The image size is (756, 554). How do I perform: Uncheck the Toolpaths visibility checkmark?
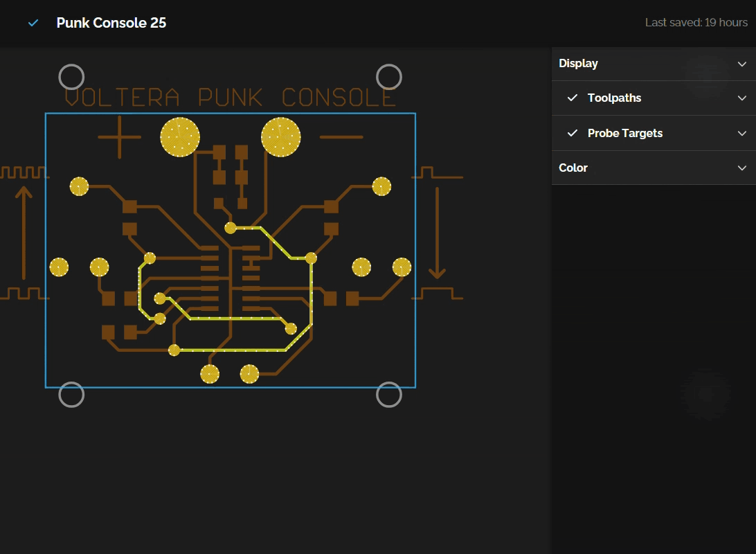[x=573, y=98]
